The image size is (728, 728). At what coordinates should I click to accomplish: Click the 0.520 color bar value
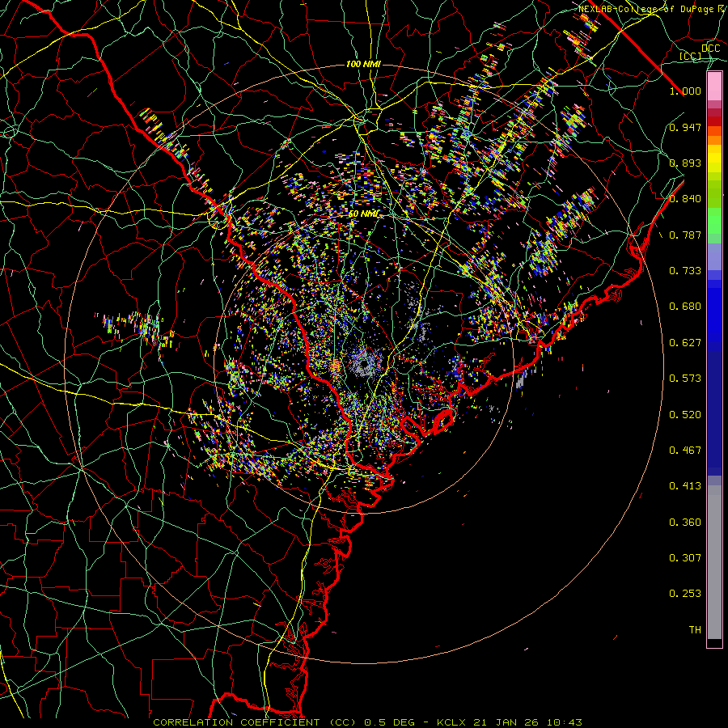685,415
